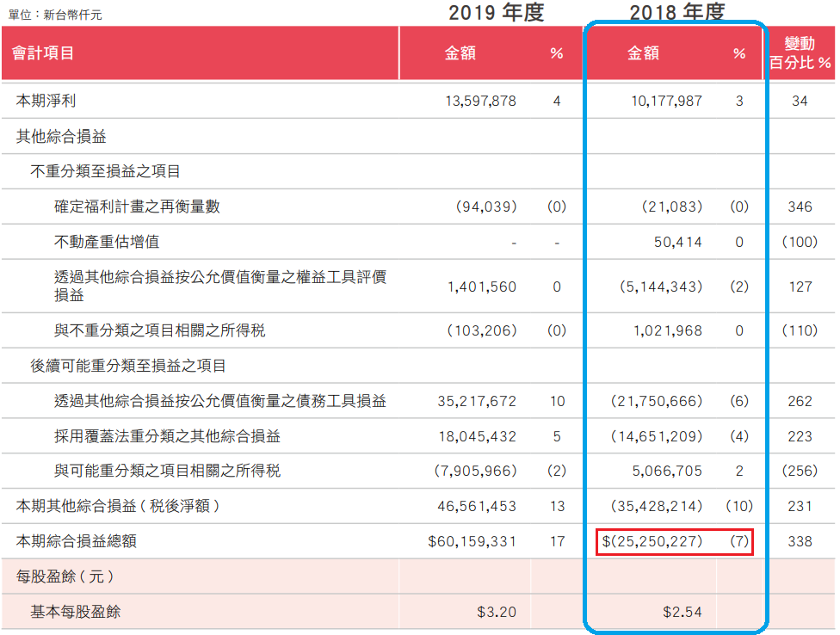
Task: Select the 2019 年度 heading
Action: 496,12
